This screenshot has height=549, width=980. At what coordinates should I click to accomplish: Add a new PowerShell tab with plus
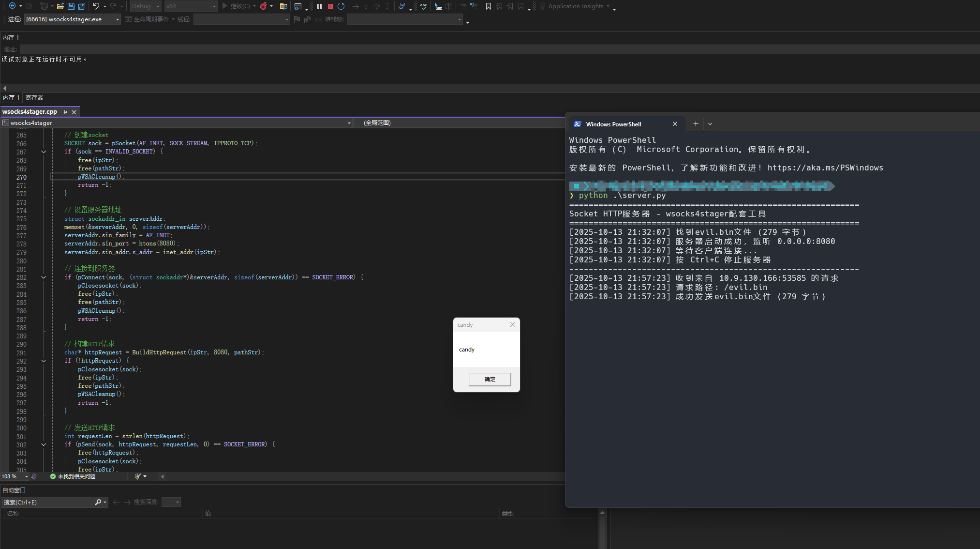click(696, 124)
